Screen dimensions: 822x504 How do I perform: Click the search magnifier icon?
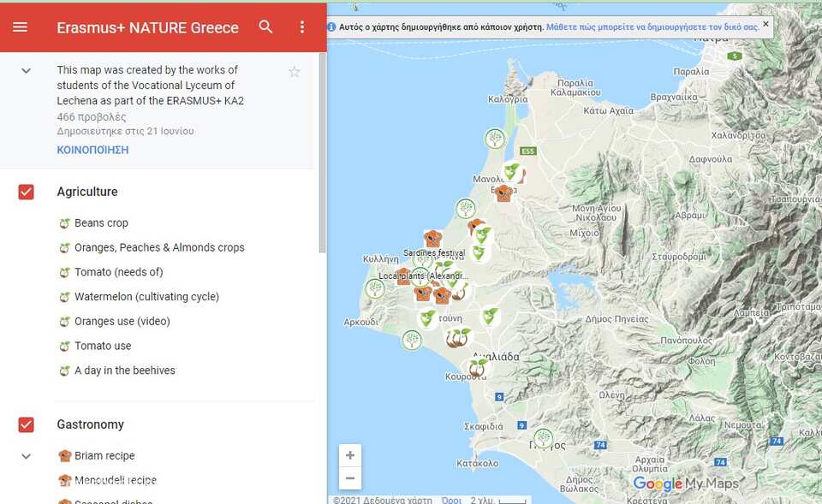click(x=265, y=27)
